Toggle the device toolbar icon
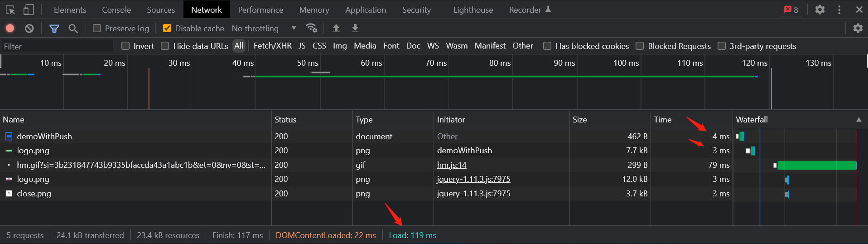 (x=29, y=10)
